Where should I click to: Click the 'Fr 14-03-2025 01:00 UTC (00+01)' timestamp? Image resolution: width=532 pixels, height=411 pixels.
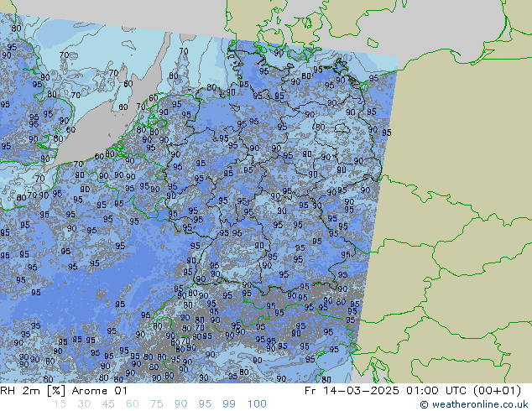tap(413, 391)
